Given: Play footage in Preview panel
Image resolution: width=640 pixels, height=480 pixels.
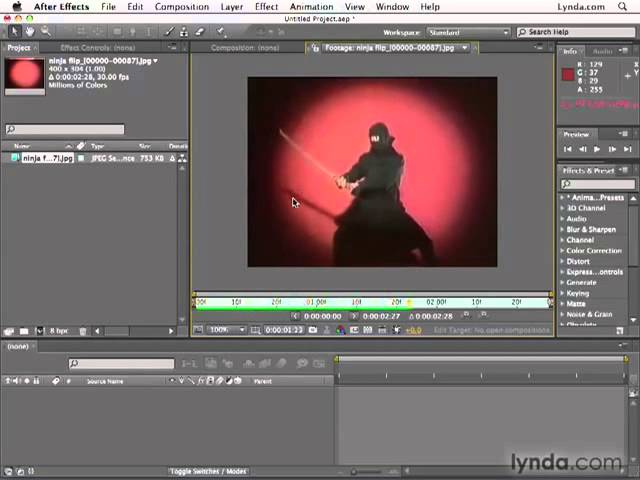Looking at the screenshot, I should click(x=597, y=149).
